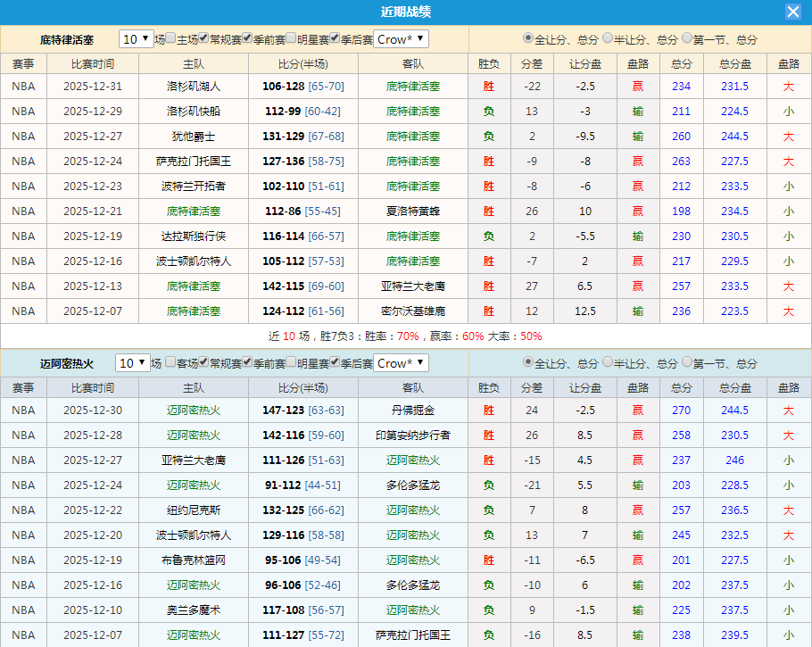Screen dimensions: 812x647
Task: Open the 10 场 dropdown in Heat filter bar
Action: click(132, 363)
